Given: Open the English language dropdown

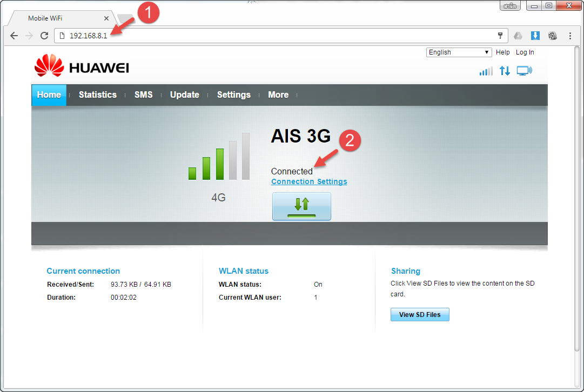Looking at the screenshot, I should tap(459, 52).
